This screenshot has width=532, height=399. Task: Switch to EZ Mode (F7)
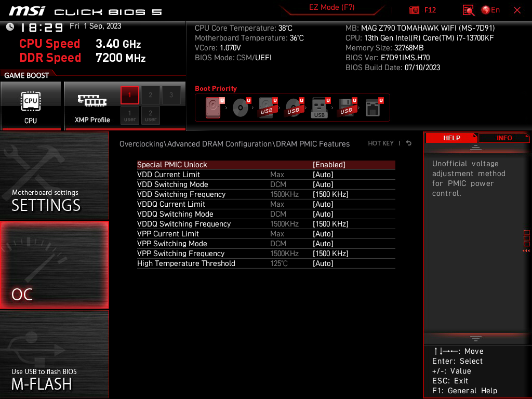point(331,7)
